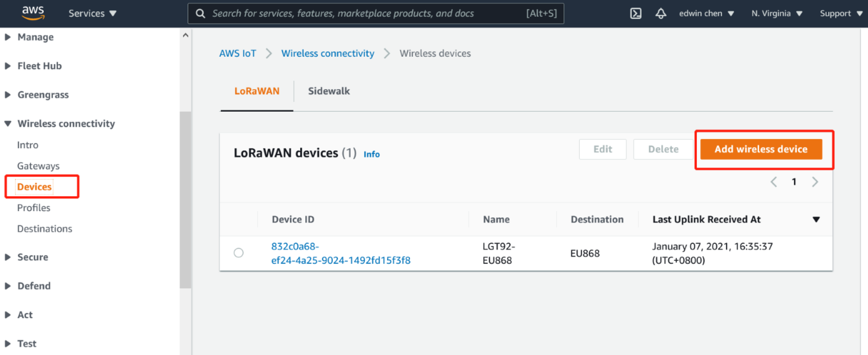This screenshot has height=355, width=868.
Task: Click the Device ID column header
Action: (x=293, y=220)
